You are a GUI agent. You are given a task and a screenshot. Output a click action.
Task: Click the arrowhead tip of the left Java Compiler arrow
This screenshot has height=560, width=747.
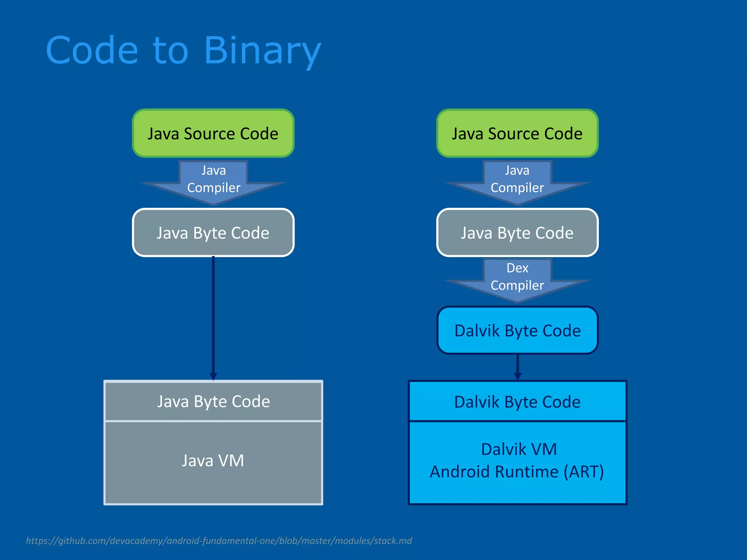pyautogui.click(x=213, y=202)
